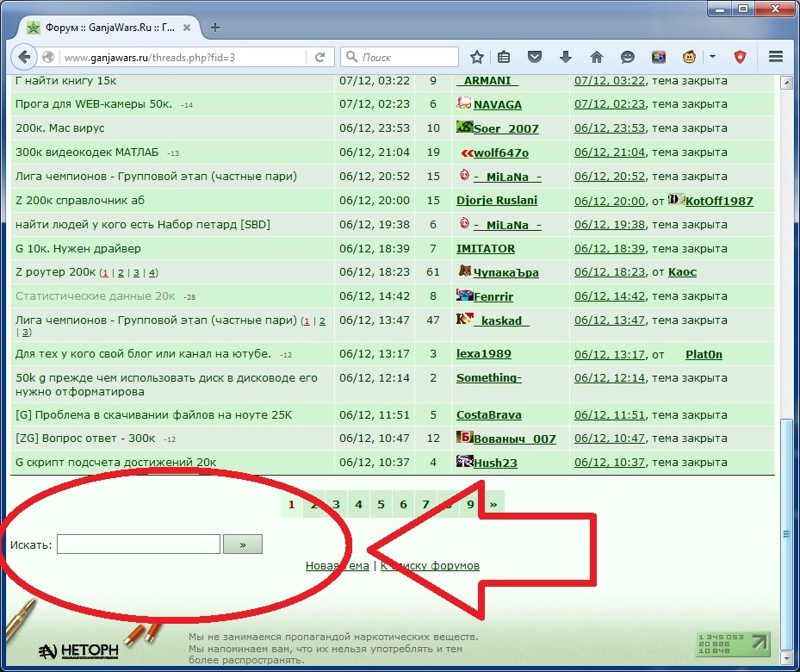This screenshot has height=672, width=800.
Task: Go to page 3 of threads
Action: coord(336,504)
